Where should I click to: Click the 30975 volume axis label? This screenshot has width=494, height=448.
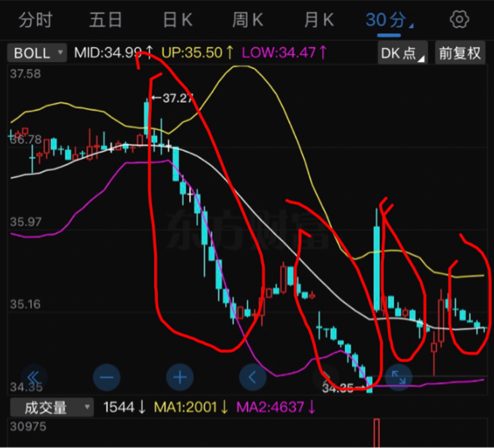pyautogui.click(x=28, y=427)
